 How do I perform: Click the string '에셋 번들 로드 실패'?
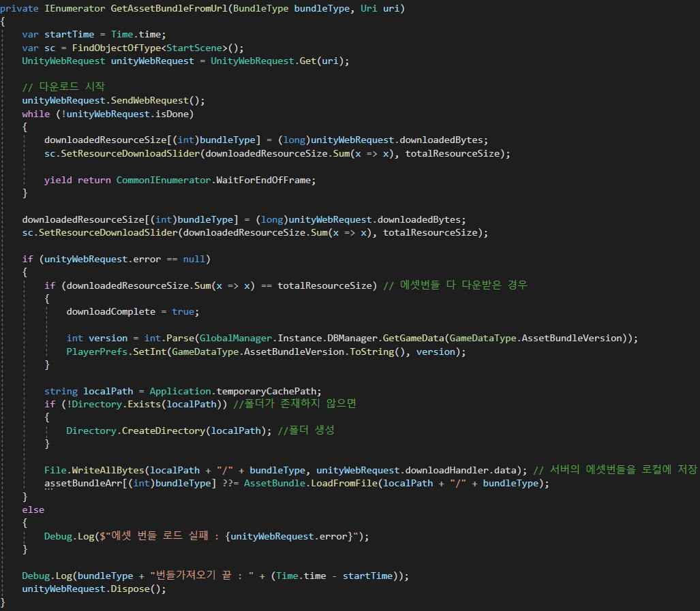tap(159, 535)
